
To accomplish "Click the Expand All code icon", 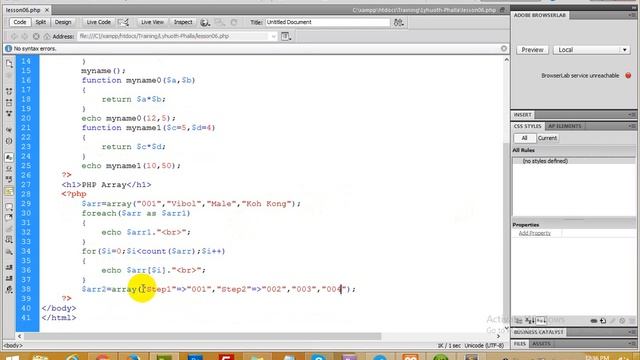I will [x=9, y=113].
